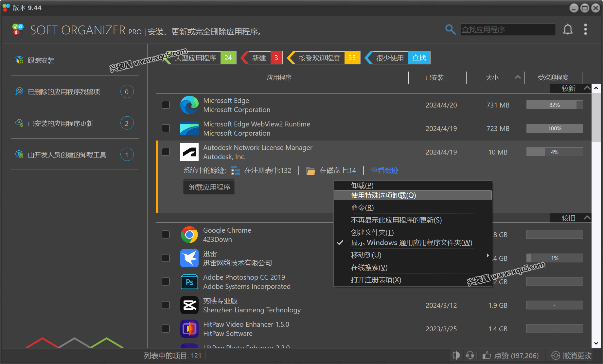
Task: Click the disk traces folder icon
Action: tap(310, 171)
